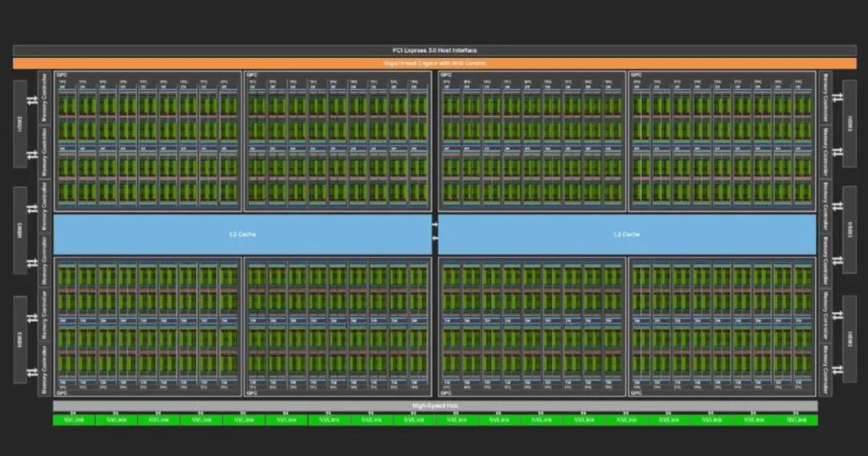Select the right L2 Cache block
The width and height of the screenshot is (868, 456).
point(627,234)
